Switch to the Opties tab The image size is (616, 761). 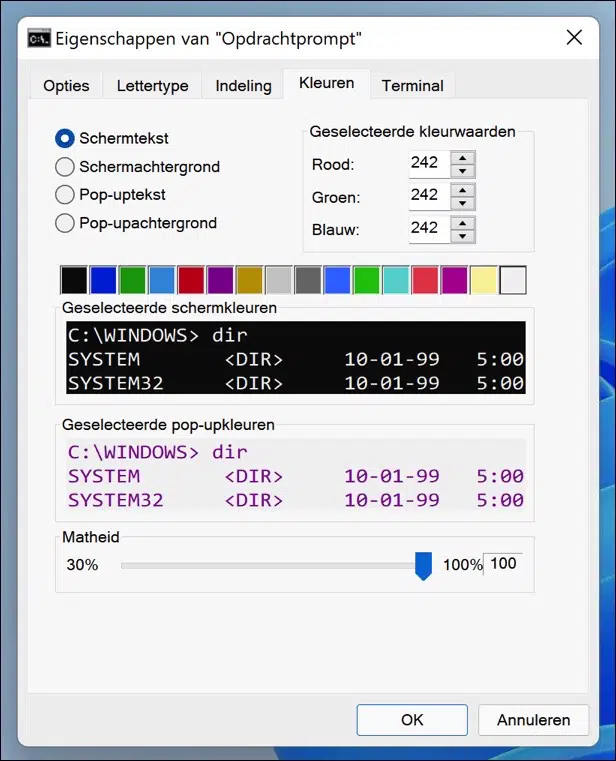[66, 86]
